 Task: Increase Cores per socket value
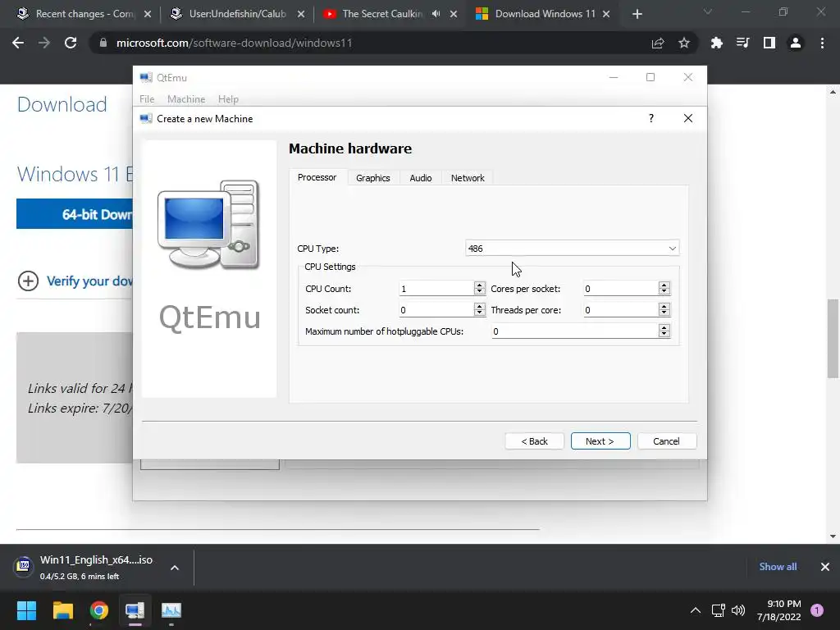pyautogui.click(x=664, y=285)
